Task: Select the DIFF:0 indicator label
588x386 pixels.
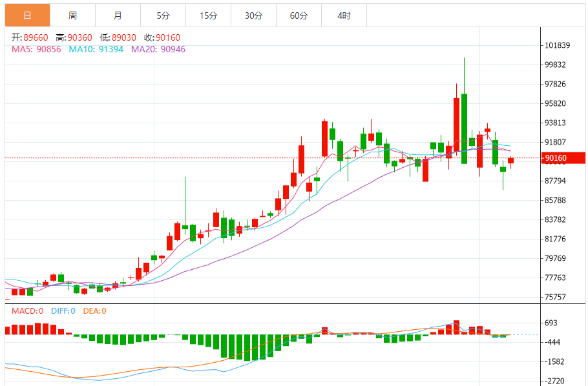Action: 63,311
